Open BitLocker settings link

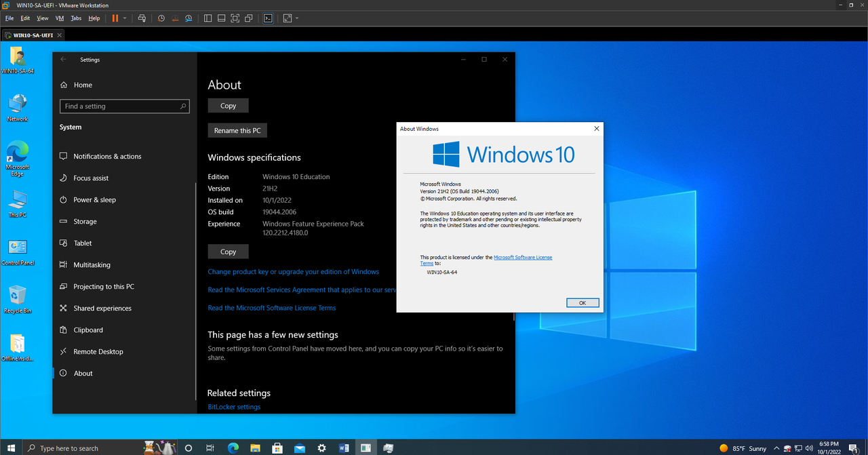[234, 408]
